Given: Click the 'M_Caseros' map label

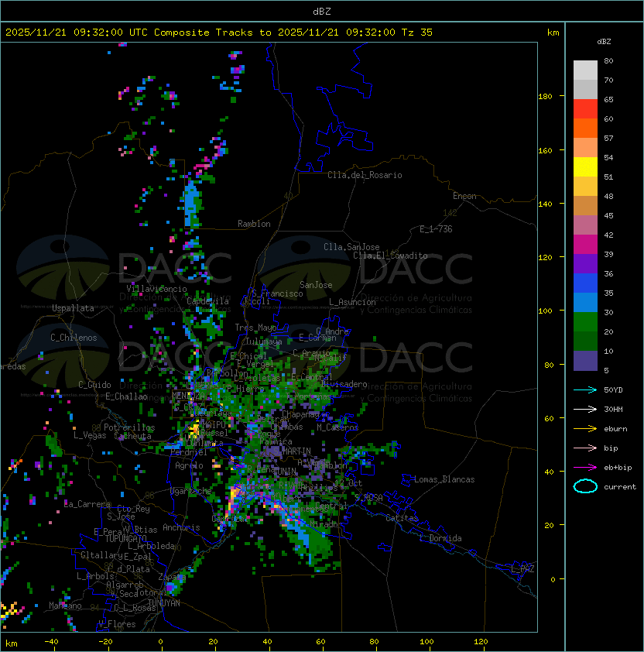Looking at the screenshot, I should [337, 427].
